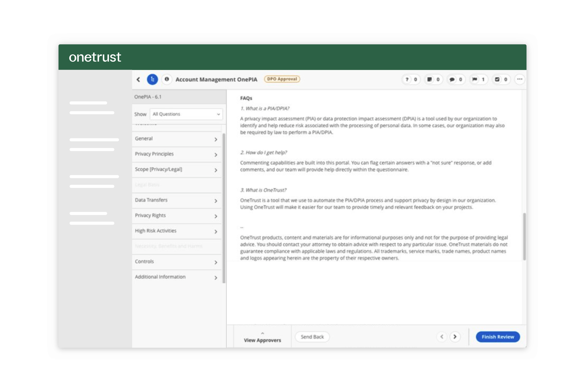Screen dimensions: 585x392
Task: Expand the Privacy Rights section chevron
Action: tap(216, 216)
